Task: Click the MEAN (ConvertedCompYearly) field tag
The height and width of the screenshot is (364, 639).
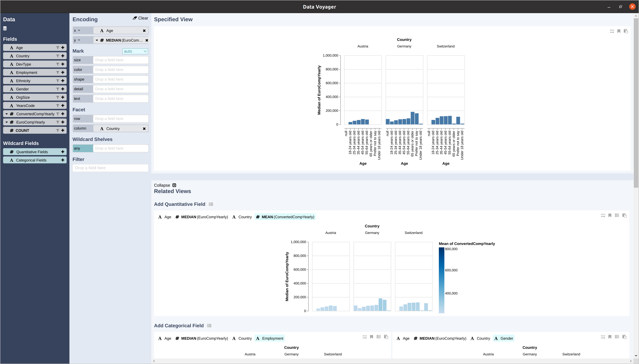Action: click(x=285, y=217)
